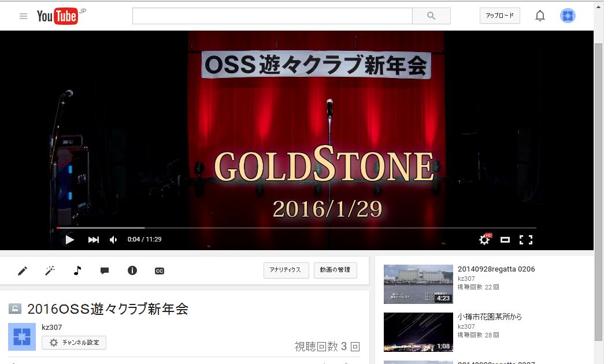Open player settings gear menu

(484, 240)
